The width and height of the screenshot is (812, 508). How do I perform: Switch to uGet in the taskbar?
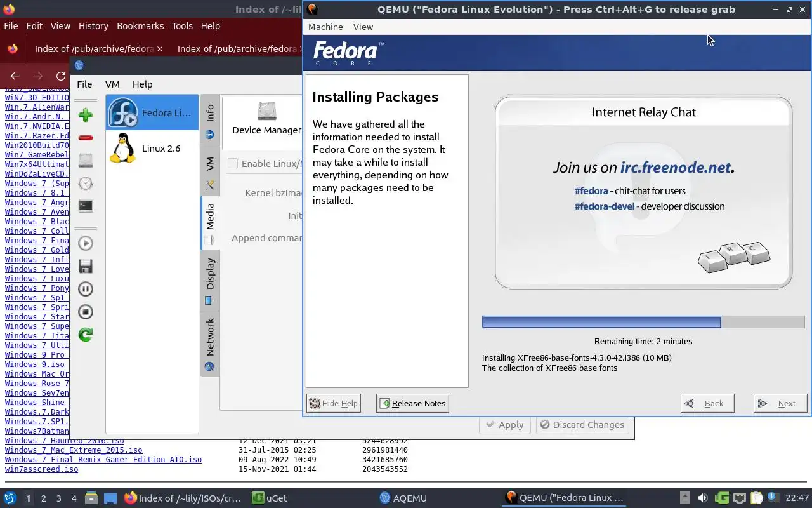[270, 498]
